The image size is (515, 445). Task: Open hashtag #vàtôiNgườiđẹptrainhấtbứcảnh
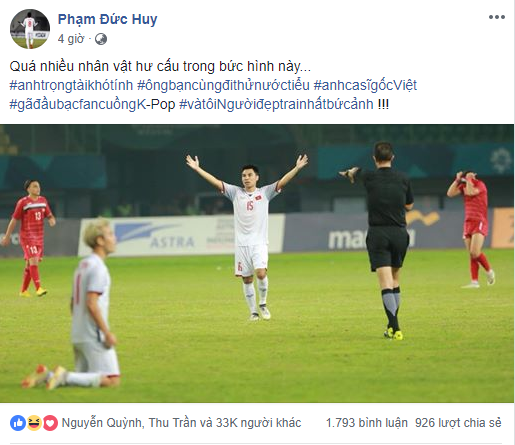point(276,104)
